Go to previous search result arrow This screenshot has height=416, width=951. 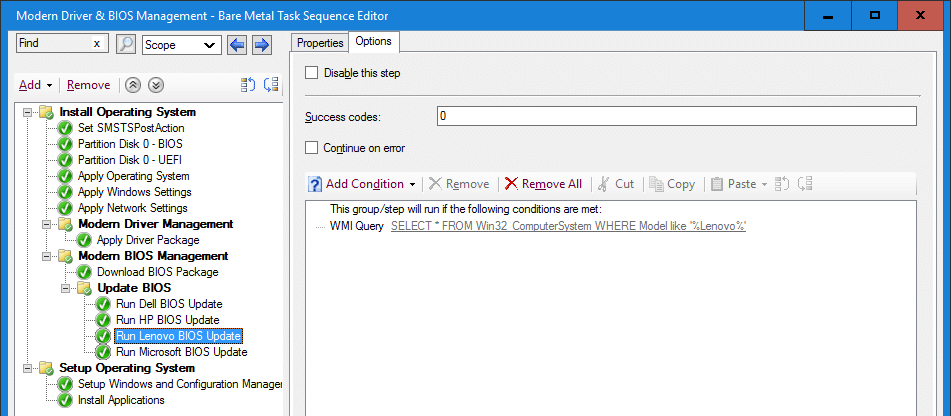pos(237,45)
